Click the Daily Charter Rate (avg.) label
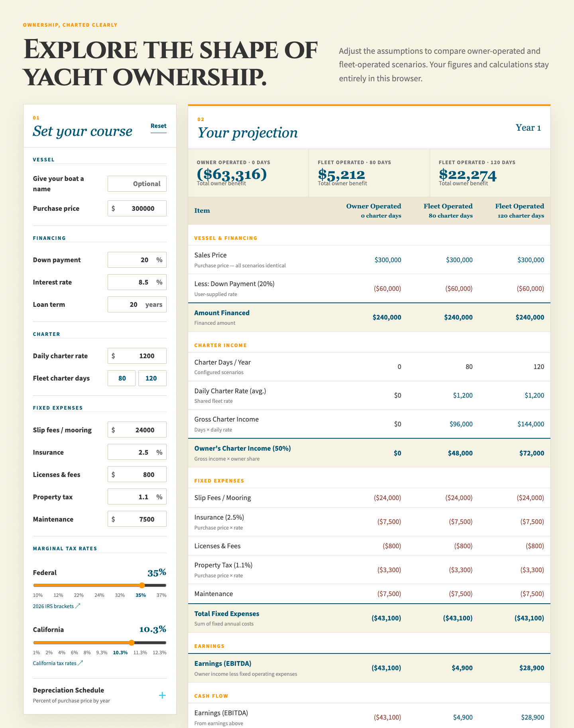 (230, 391)
